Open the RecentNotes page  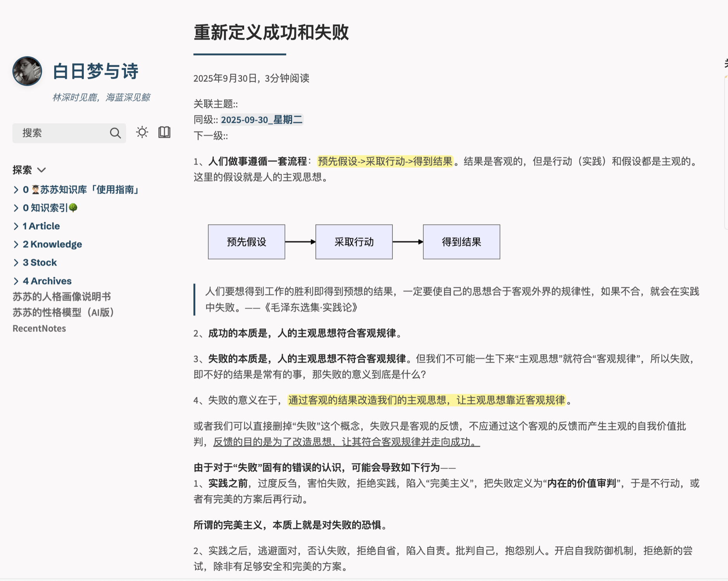[x=39, y=328]
